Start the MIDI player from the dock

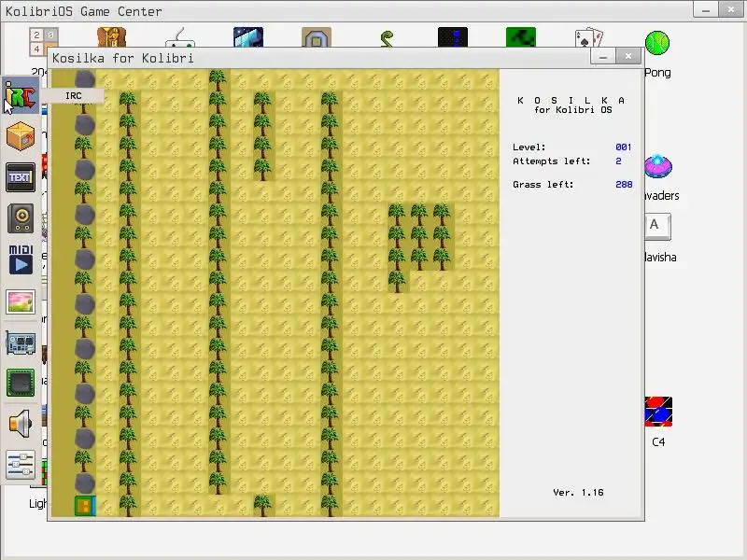[x=21, y=259]
